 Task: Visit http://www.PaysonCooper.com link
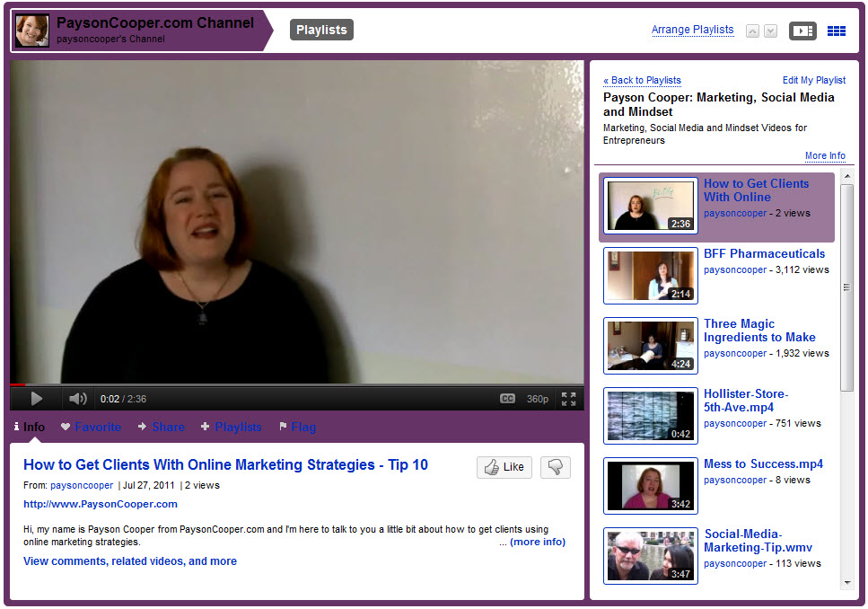click(x=101, y=504)
